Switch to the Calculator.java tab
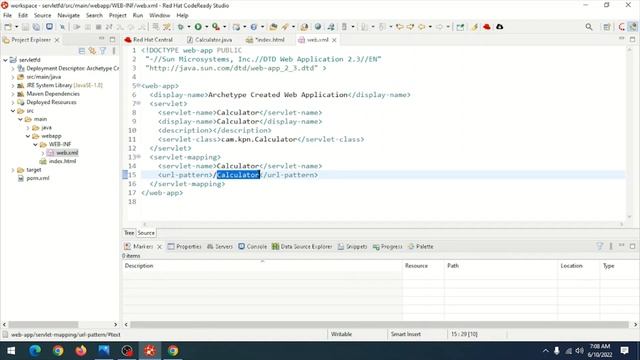Viewport: 640px width, 360px height. 209,40
